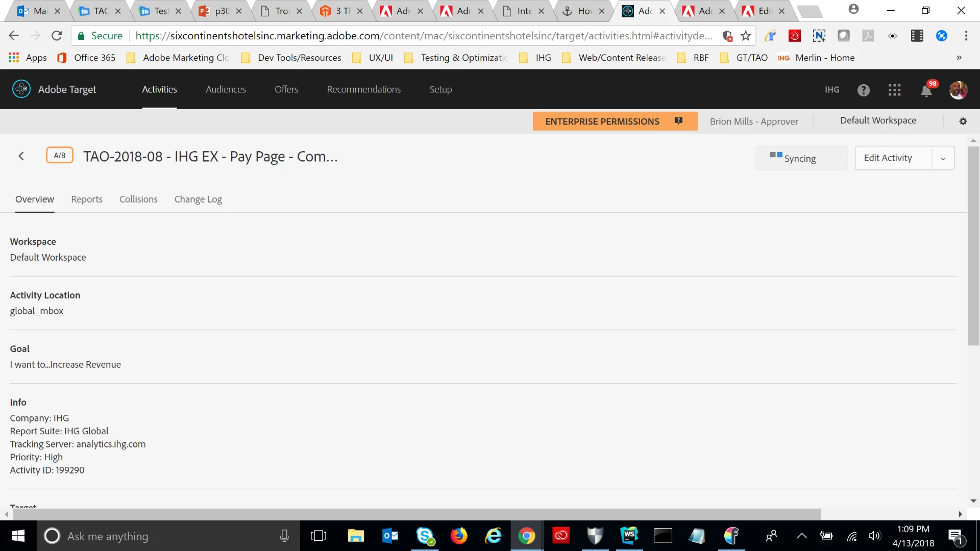Open the help question mark icon
The width and height of the screenshot is (980, 551).
[x=863, y=90]
